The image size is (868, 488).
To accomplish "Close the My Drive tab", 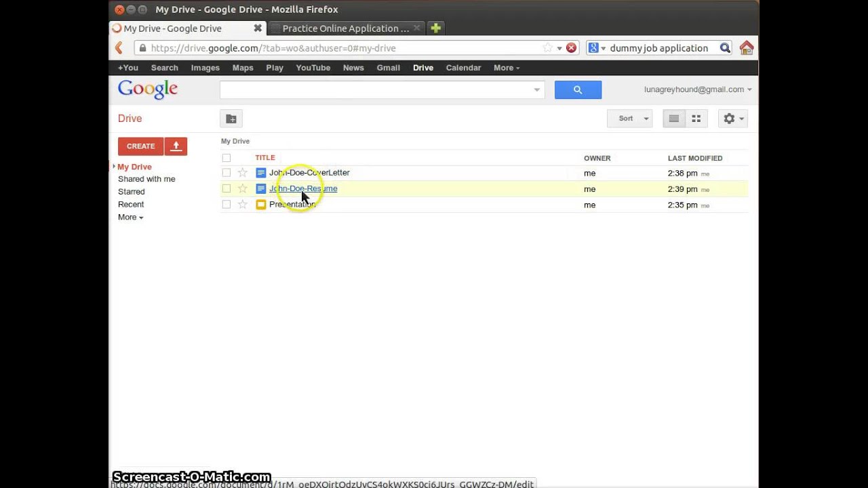I will pyautogui.click(x=258, y=28).
